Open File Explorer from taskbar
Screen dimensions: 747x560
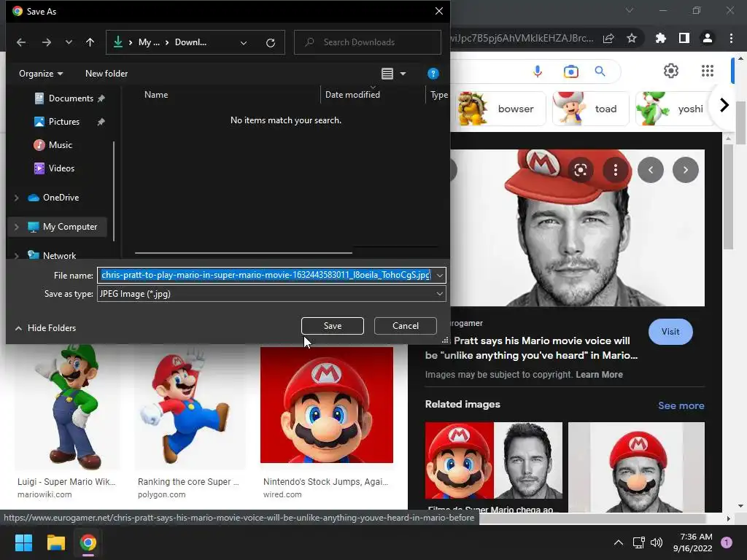[x=55, y=542]
